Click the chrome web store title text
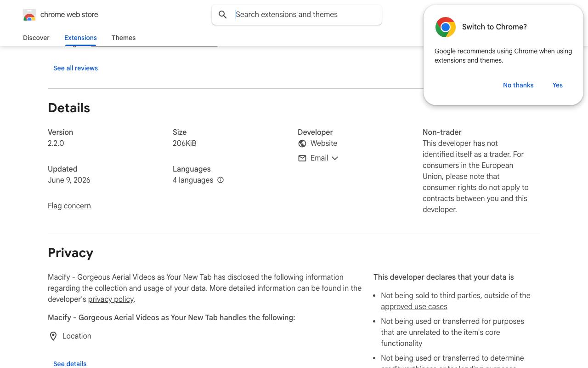Image resolution: width=588 pixels, height=368 pixels. [69, 15]
